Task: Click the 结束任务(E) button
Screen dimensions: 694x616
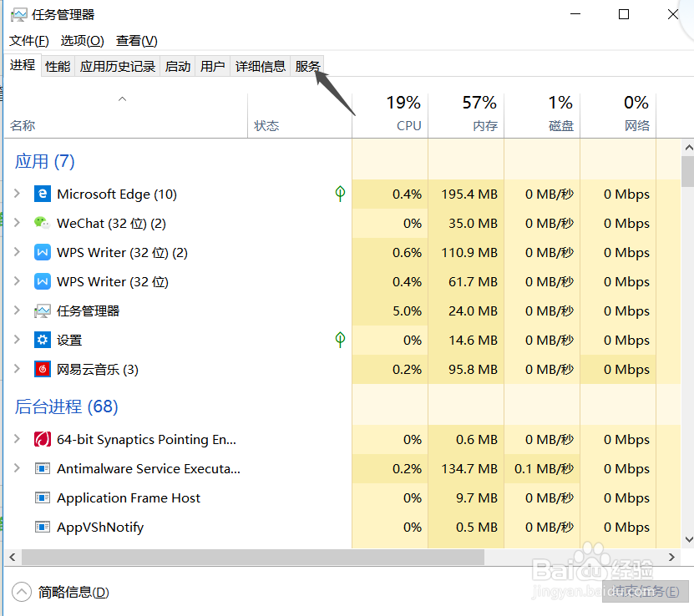Action: click(x=646, y=592)
